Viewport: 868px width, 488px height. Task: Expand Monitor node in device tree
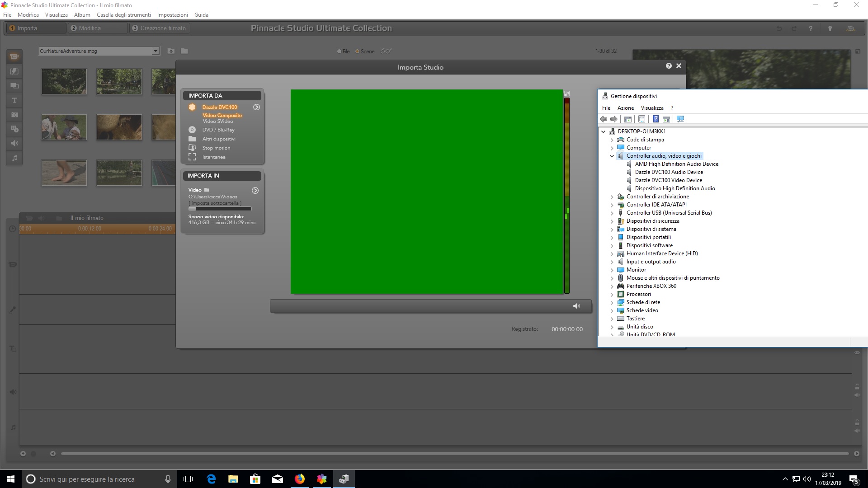click(x=612, y=270)
